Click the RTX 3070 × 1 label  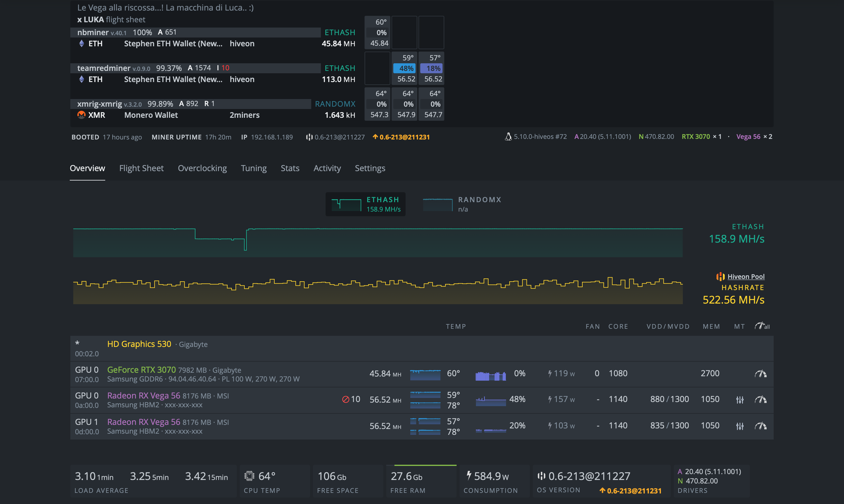click(701, 137)
